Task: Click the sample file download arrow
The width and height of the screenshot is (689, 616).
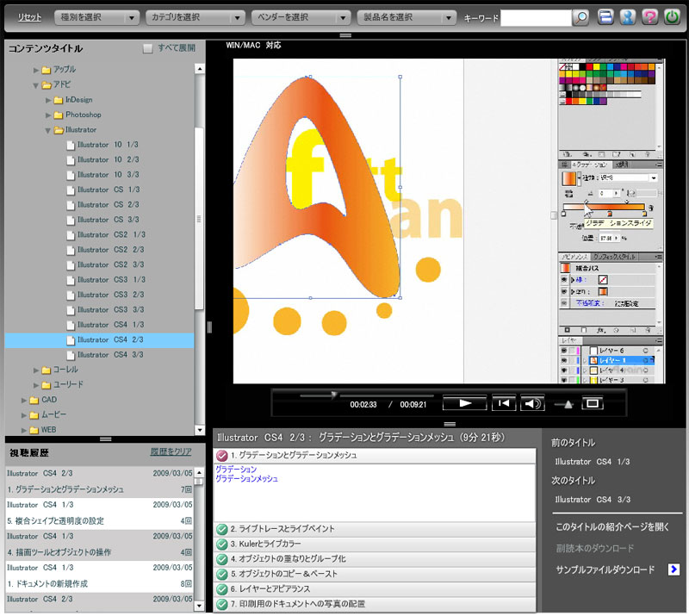Action: pyautogui.click(x=674, y=569)
